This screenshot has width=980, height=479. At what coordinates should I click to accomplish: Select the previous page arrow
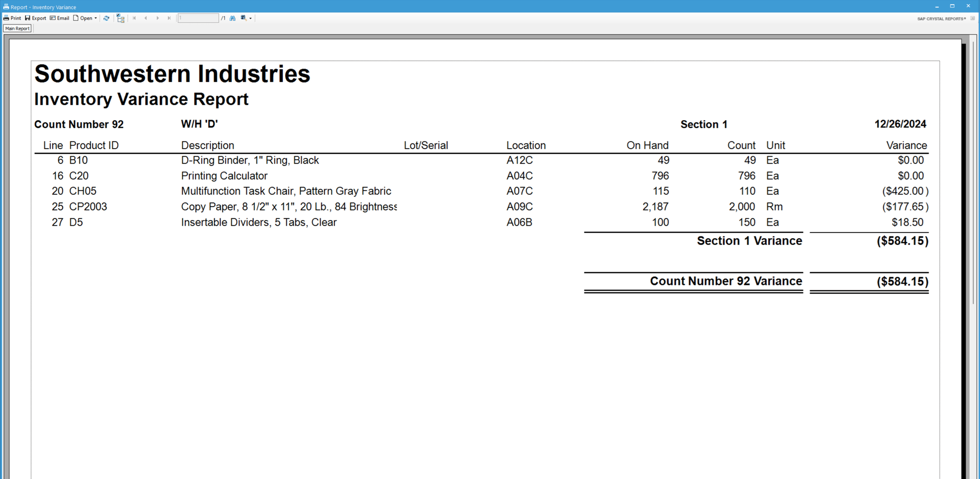(145, 18)
